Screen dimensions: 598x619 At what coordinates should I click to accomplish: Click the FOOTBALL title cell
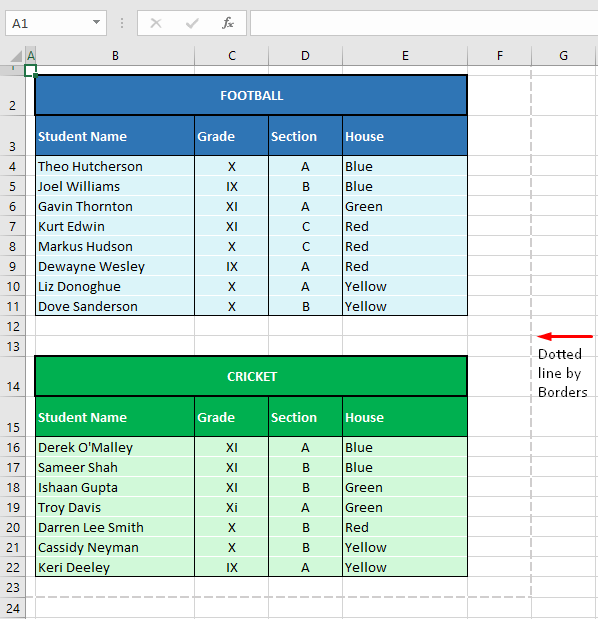[x=251, y=95]
